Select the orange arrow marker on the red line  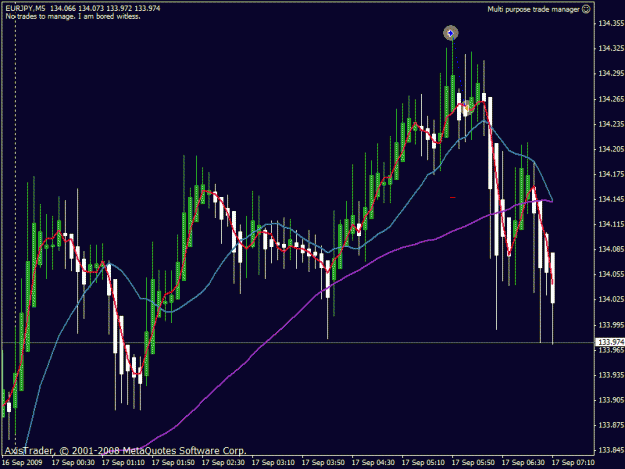click(x=466, y=107)
